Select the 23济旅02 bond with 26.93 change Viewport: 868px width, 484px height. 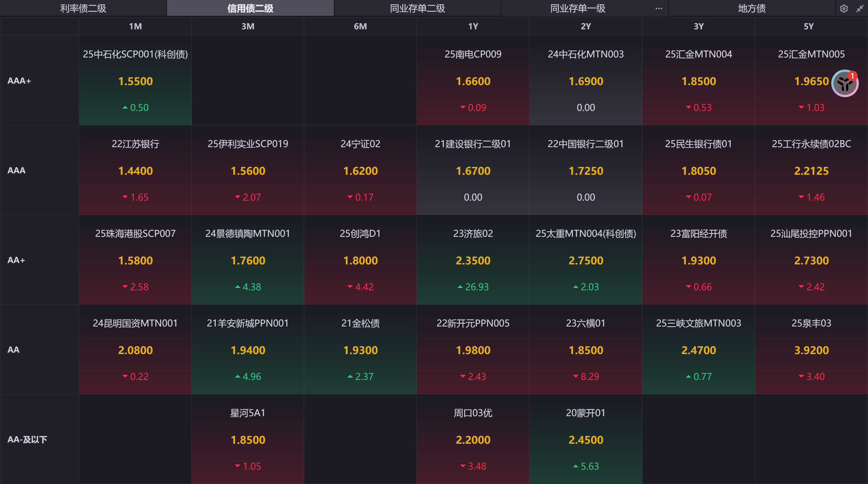point(473,260)
